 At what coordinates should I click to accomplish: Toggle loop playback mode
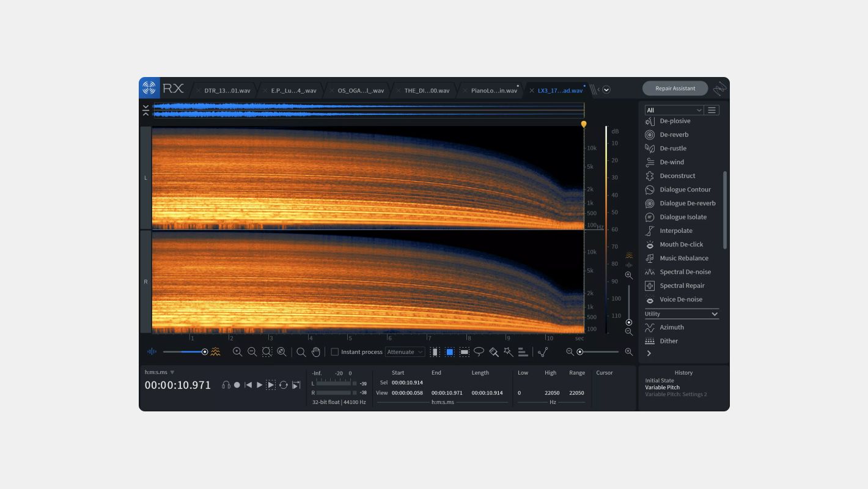click(x=285, y=384)
